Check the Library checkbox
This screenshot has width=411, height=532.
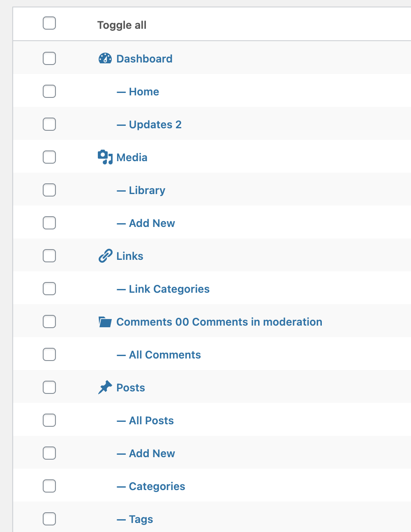(49, 190)
